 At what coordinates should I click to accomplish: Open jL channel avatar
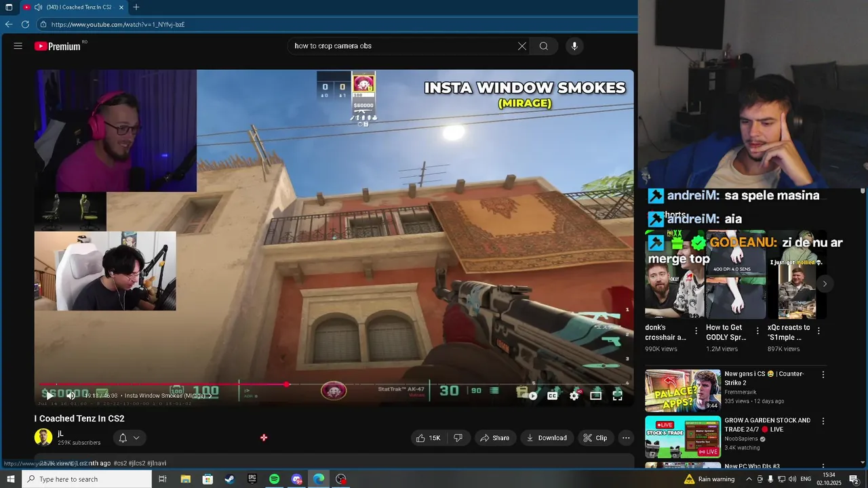coord(43,437)
